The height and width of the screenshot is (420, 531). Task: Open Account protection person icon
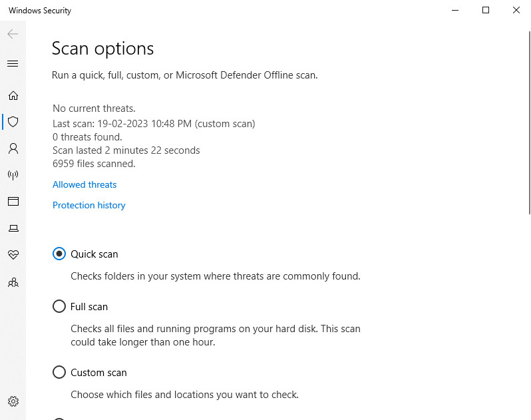(x=13, y=148)
